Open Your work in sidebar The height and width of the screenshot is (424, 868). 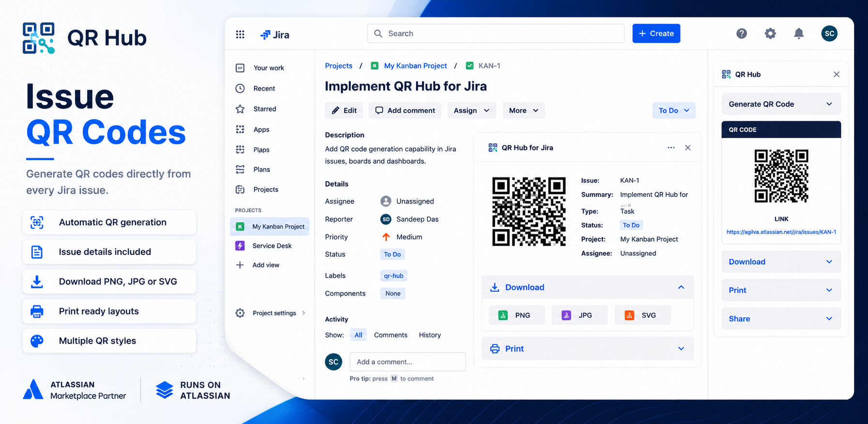point(269,68)
